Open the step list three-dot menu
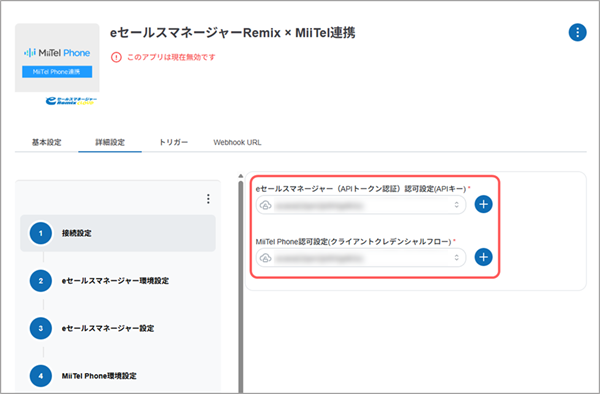The image size is (600, 394). pos(208,199)
